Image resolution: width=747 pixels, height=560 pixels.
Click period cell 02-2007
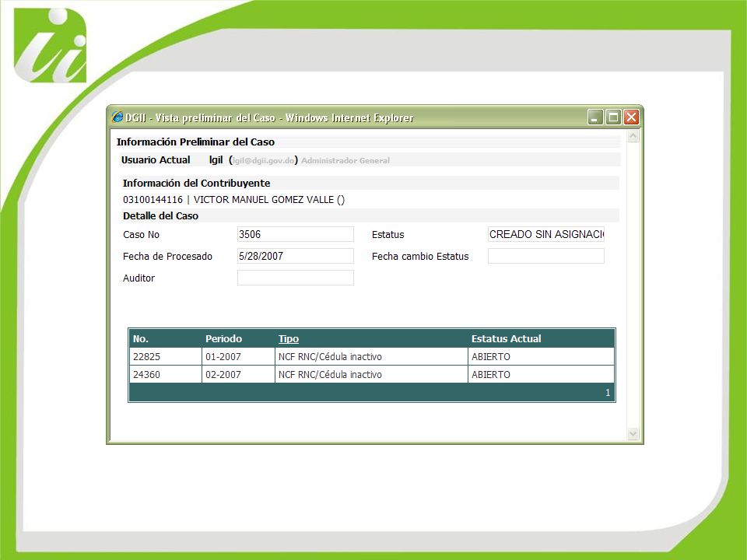pos(238,375)
